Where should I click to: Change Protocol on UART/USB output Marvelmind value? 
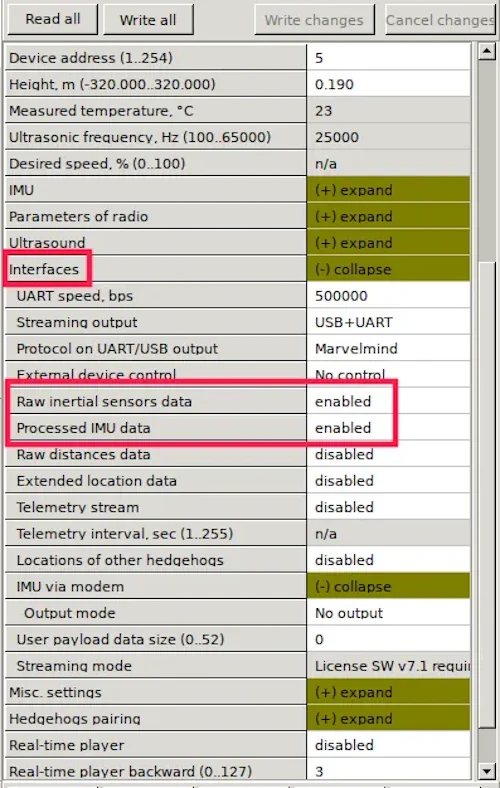[x=388, y=348]
